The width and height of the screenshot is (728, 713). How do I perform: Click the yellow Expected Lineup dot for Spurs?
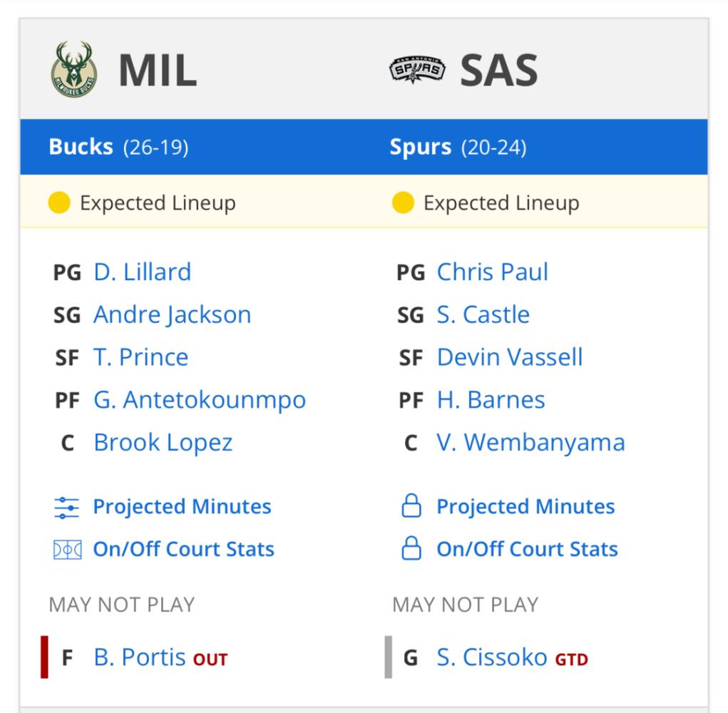pyautogui.click(x=403, y=203)
